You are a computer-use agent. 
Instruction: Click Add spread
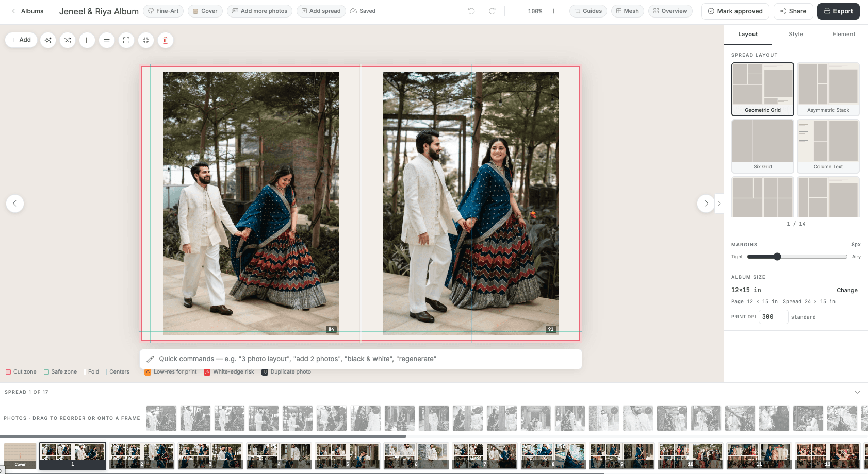321,11
